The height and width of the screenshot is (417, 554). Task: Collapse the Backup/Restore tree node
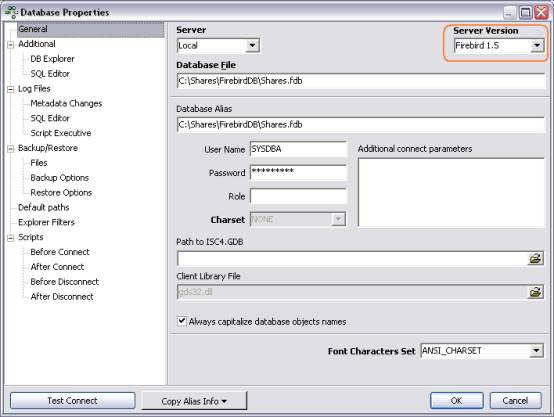point(11,148)
